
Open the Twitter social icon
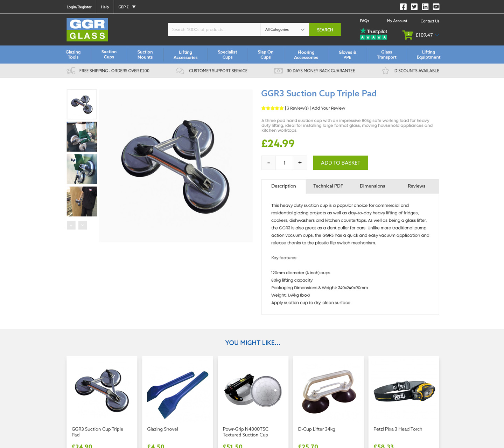[414, 7]
